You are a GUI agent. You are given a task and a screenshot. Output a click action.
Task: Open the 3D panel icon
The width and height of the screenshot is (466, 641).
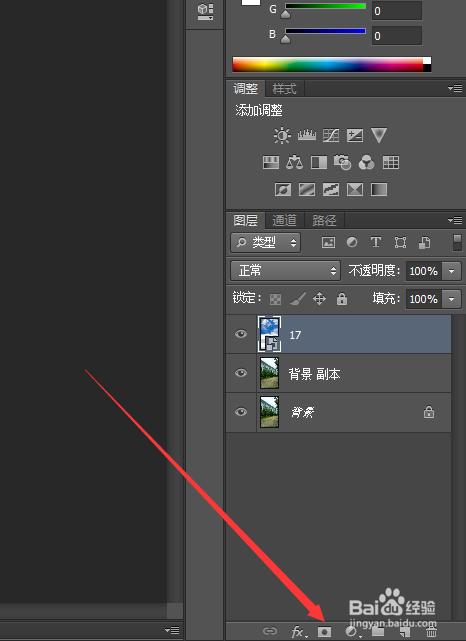[205, 11]
